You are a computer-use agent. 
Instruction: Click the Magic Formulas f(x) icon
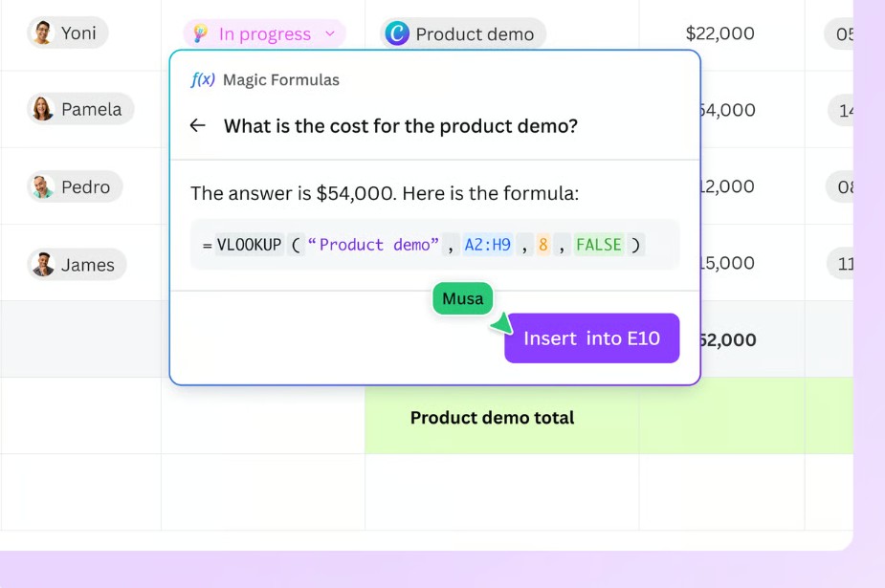click(203, 79)
